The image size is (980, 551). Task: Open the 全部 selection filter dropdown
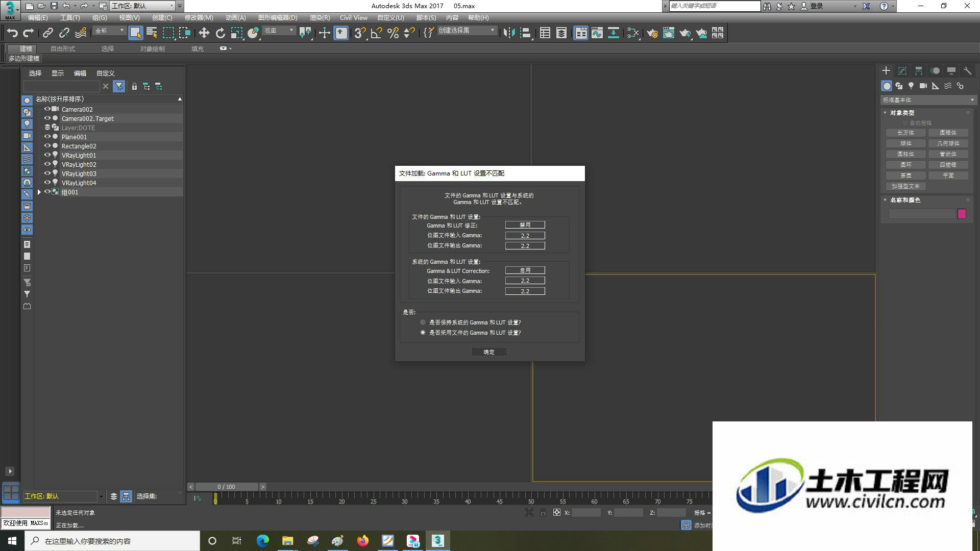(109, 31)
